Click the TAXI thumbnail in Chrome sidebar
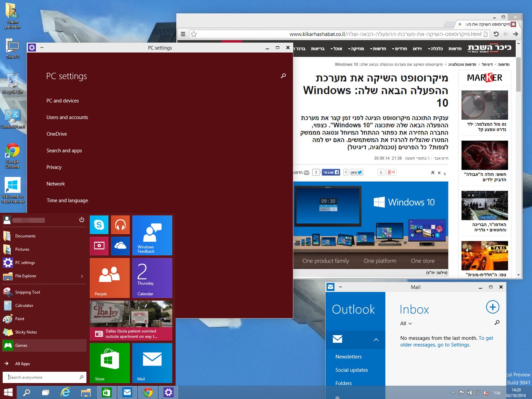 pos(484,255)
